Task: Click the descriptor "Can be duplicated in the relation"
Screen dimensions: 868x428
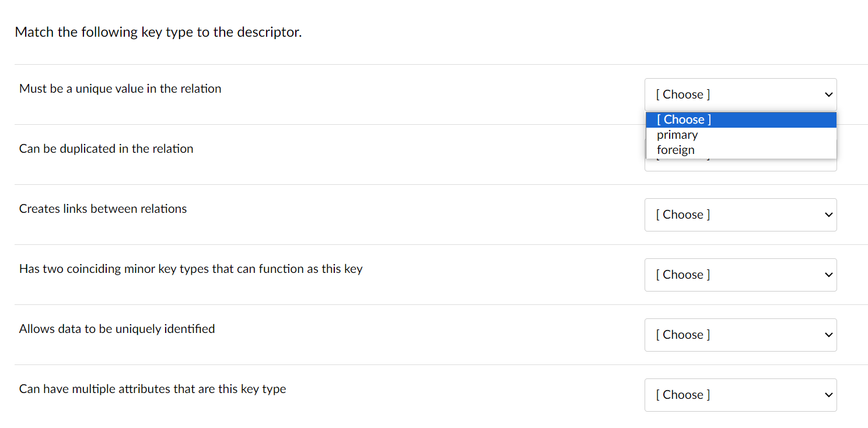Action: click(x=106, y=148)
